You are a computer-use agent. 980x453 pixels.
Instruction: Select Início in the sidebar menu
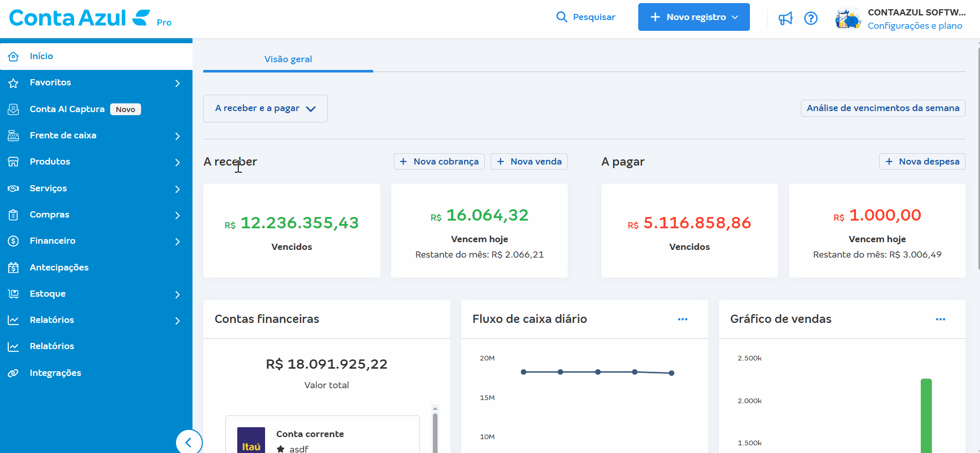41,56
